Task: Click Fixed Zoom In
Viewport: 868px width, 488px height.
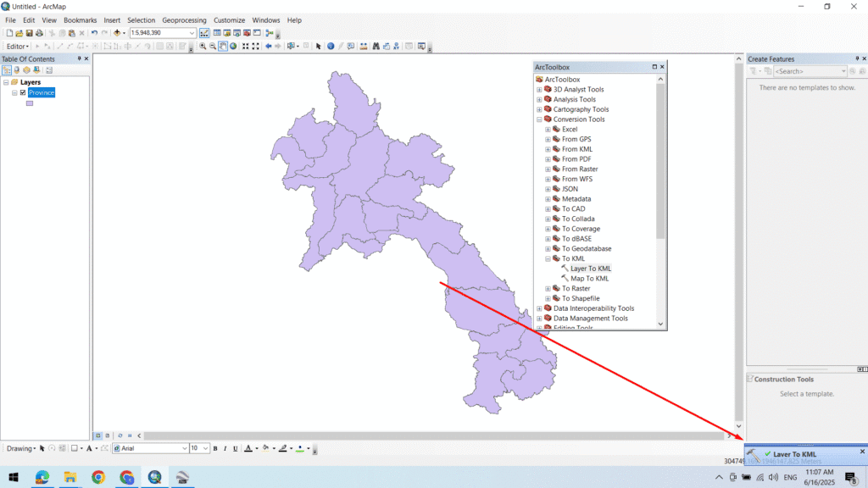Action: [x=245, y=47]
